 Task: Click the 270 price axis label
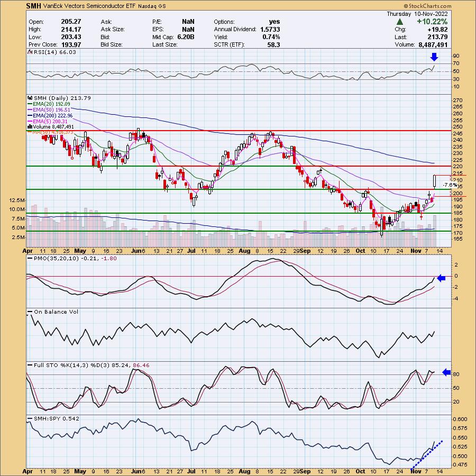click(x=458, y=100)
